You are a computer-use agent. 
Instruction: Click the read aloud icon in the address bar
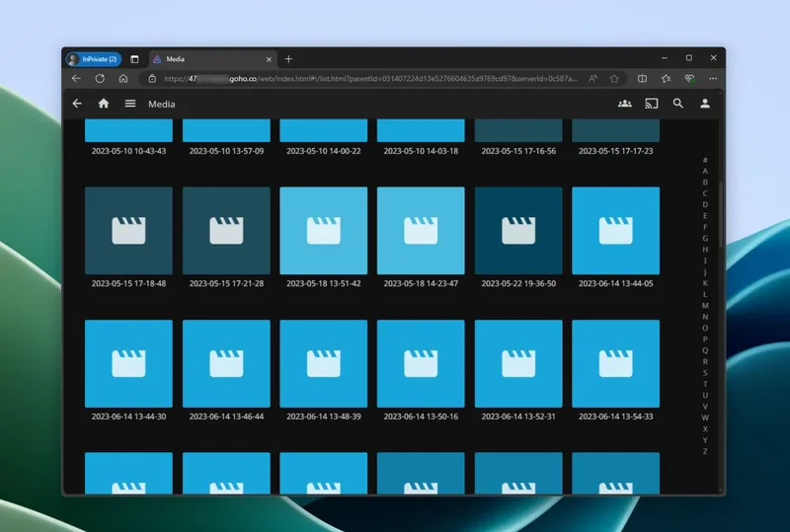tap(593, 79)
